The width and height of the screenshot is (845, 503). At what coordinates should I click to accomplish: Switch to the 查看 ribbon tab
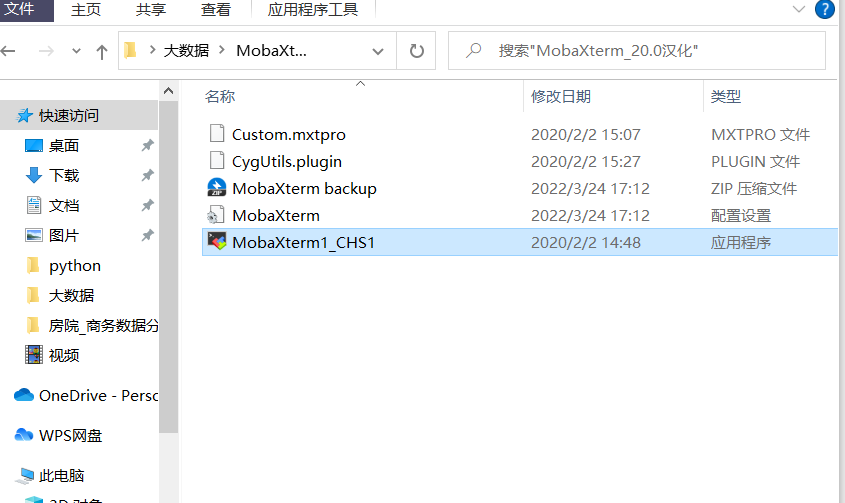point(216,10)
